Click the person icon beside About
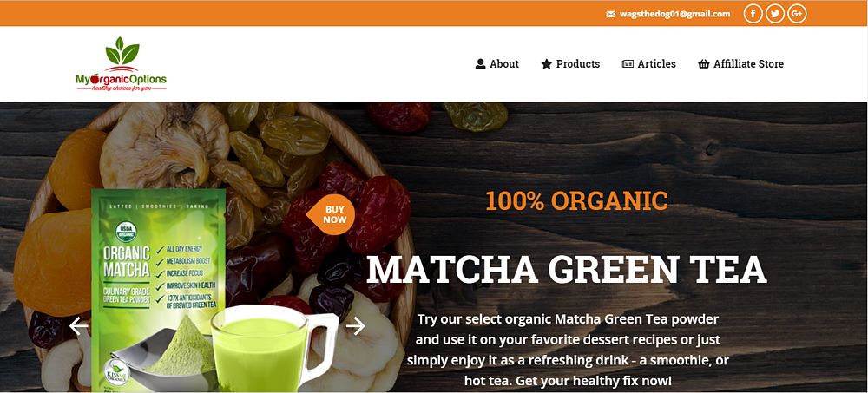Screen dimensions: 868x393 (x=481, y=63)
